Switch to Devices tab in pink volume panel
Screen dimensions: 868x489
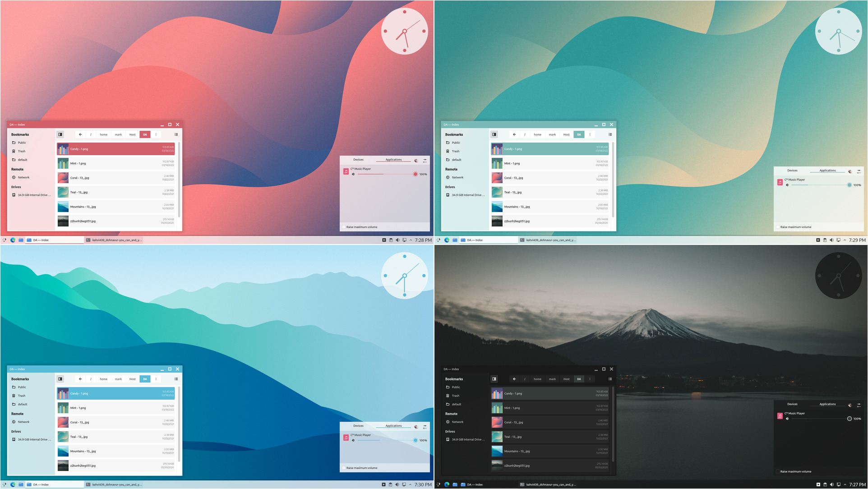click(x=358, y=160)
